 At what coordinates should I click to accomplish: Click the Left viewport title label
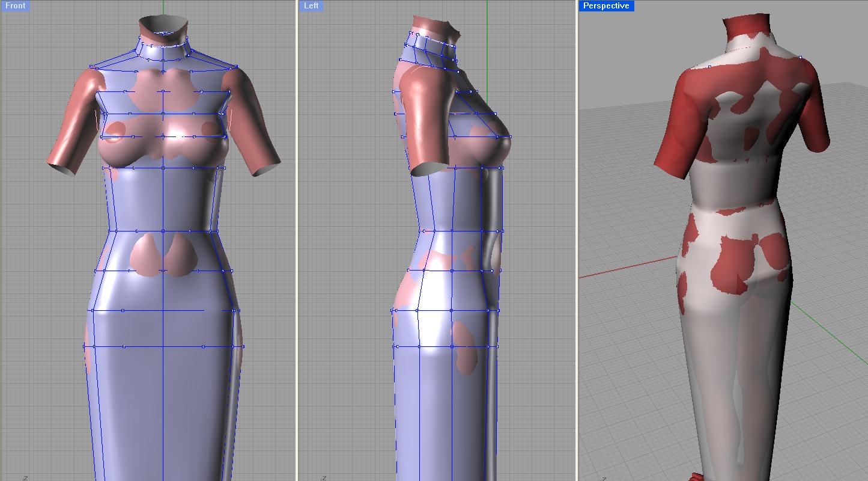[311, 6]
